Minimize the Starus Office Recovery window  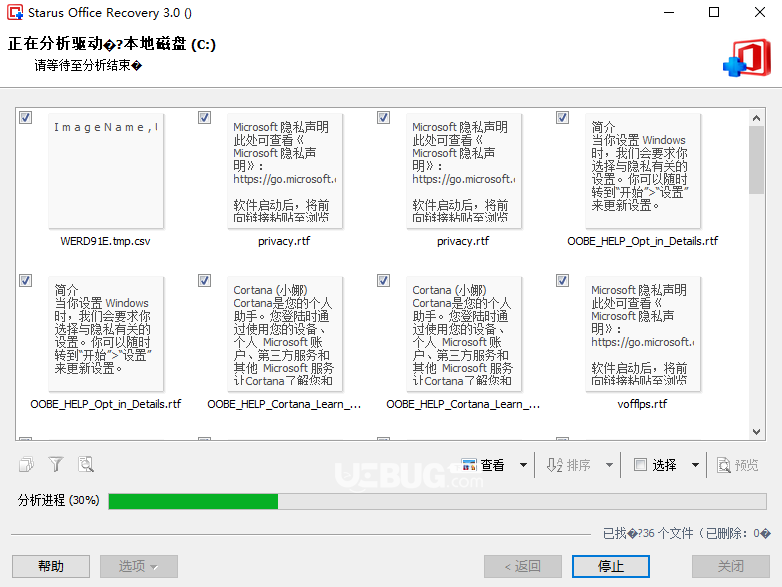coord(669,12)
